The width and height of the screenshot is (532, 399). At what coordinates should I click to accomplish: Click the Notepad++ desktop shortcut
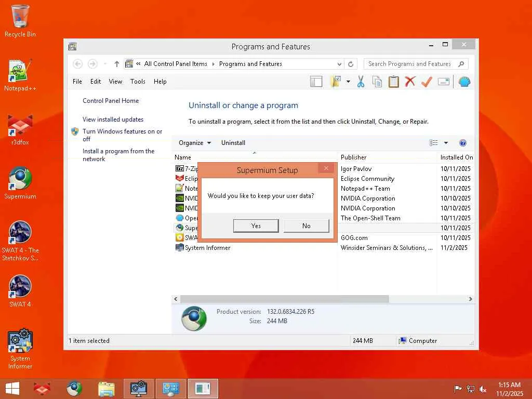(20, 75)
